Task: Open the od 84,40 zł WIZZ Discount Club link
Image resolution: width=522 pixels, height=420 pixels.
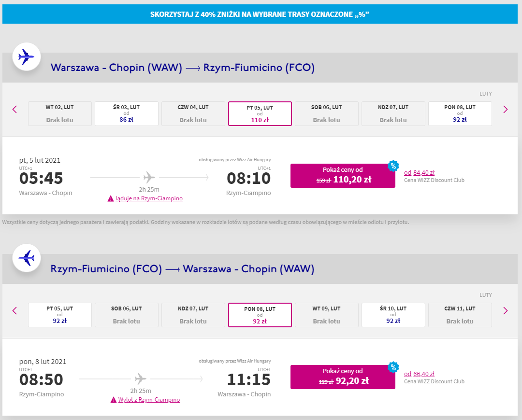Action: tap(419, 173)
